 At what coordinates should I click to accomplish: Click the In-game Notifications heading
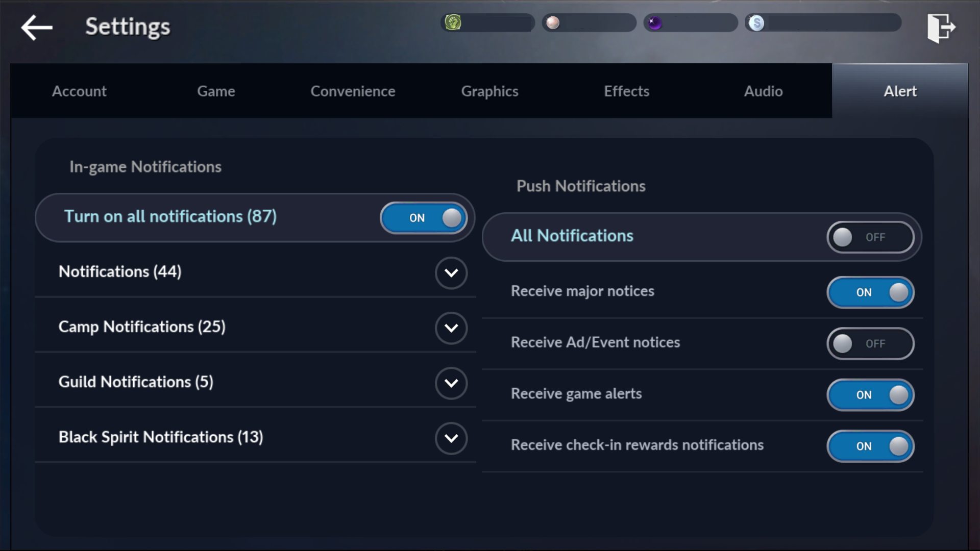145,167
